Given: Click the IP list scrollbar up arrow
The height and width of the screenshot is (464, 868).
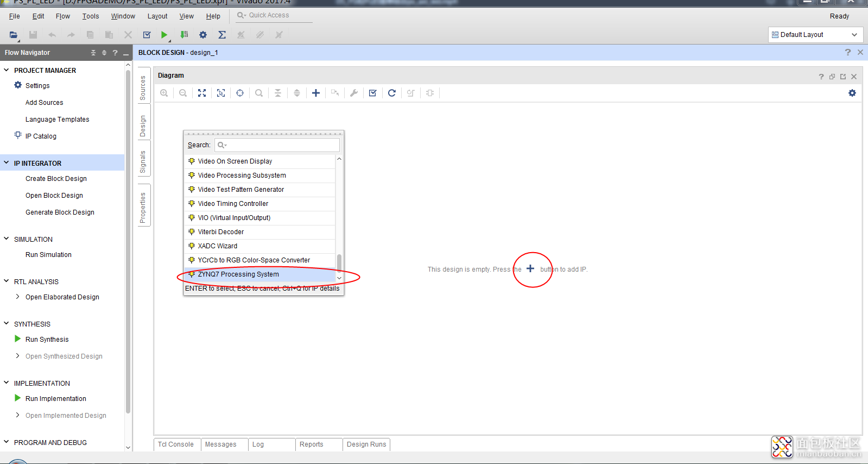Looking at the screenshot, I should (x=339, y=159).
